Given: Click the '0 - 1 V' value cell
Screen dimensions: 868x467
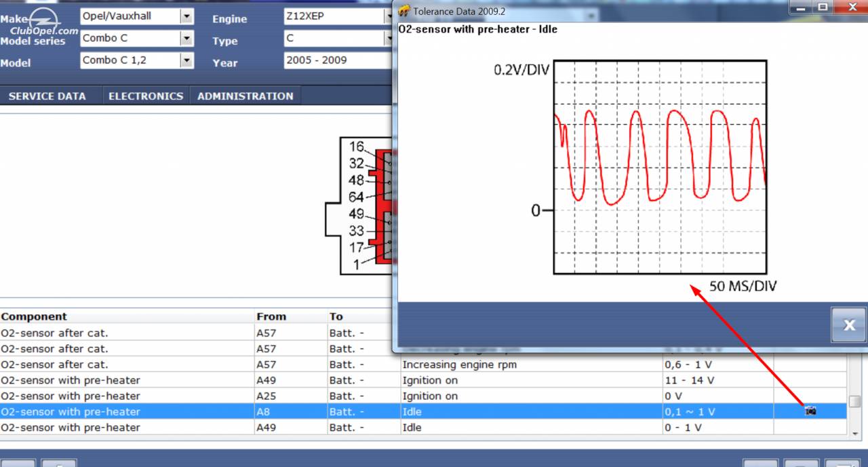Looking at the screenshot, I should (684, 427).
